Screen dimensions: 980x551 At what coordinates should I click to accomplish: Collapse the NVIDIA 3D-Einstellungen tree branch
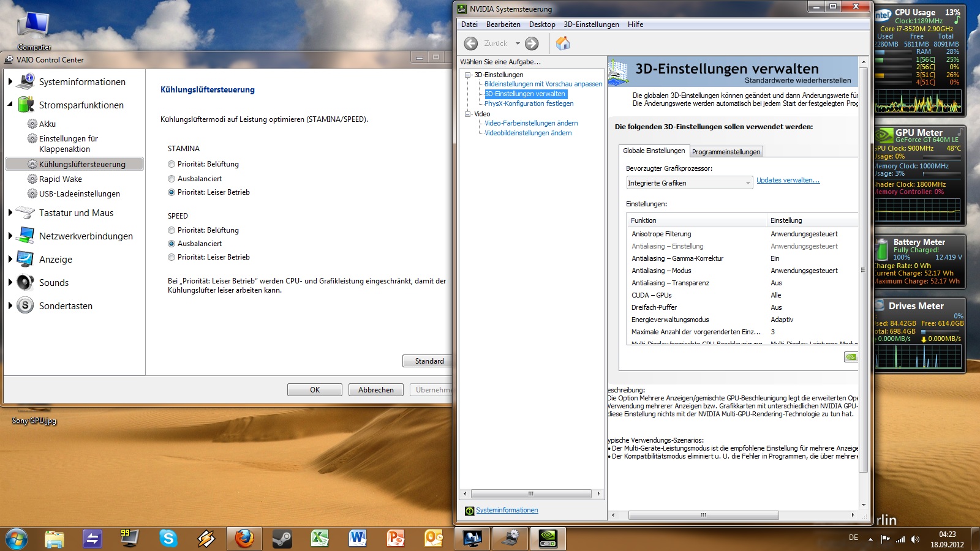tap(468, 75)
